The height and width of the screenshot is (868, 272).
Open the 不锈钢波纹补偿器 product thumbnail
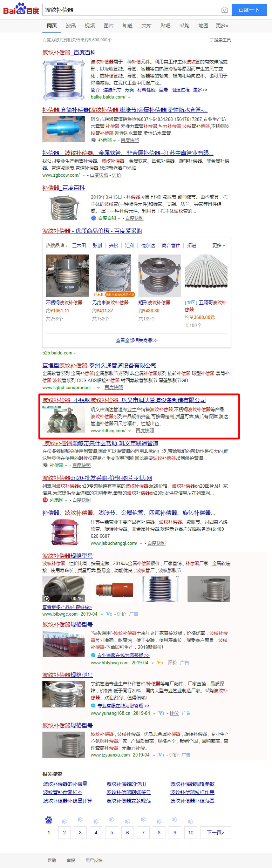[x=67, y=276]
